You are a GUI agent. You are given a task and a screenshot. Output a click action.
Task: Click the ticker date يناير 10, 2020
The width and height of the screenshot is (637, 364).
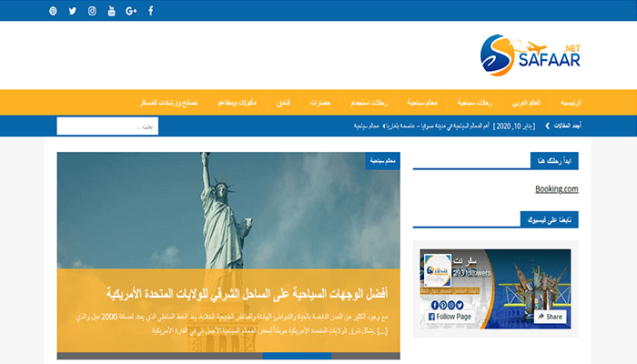coord(514,126)
